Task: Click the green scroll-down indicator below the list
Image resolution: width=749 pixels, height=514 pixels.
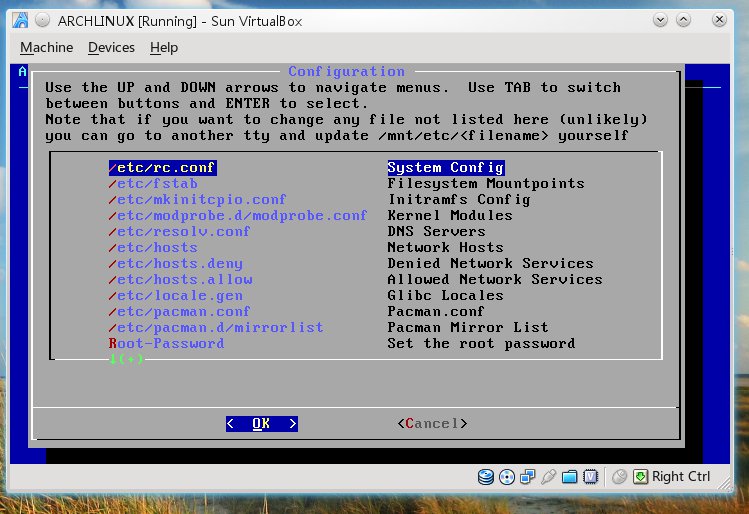Action: pyautogui.click(x=126, y=359)
